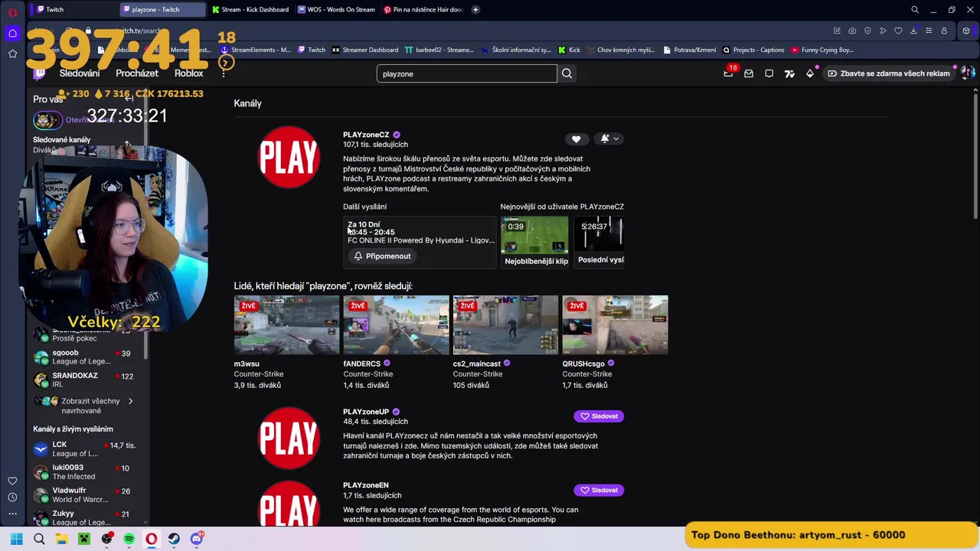This screenshot has width=980, height=551.
Task: Open Discord from the taskbar
Action: (196, 539)
